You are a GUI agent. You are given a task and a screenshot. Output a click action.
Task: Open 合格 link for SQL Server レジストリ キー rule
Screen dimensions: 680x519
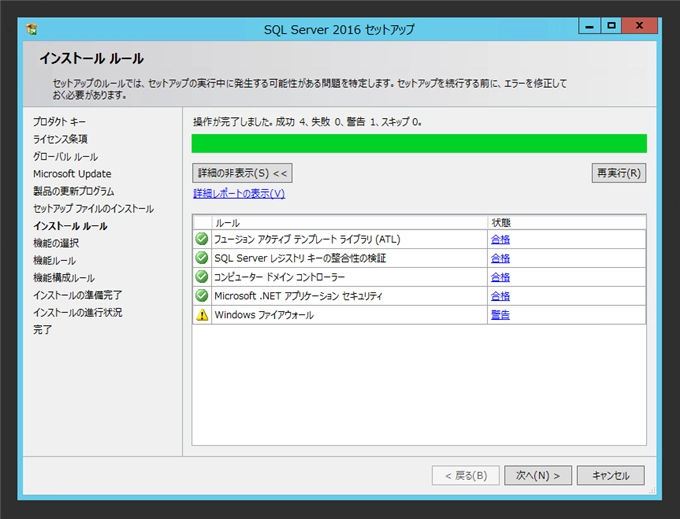click(500, 258)
